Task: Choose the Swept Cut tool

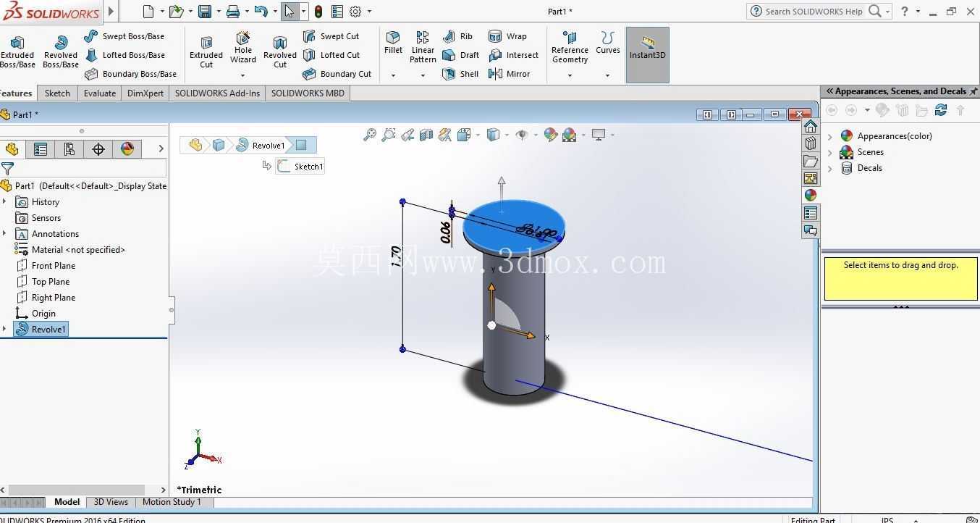Action: [331, 36]
